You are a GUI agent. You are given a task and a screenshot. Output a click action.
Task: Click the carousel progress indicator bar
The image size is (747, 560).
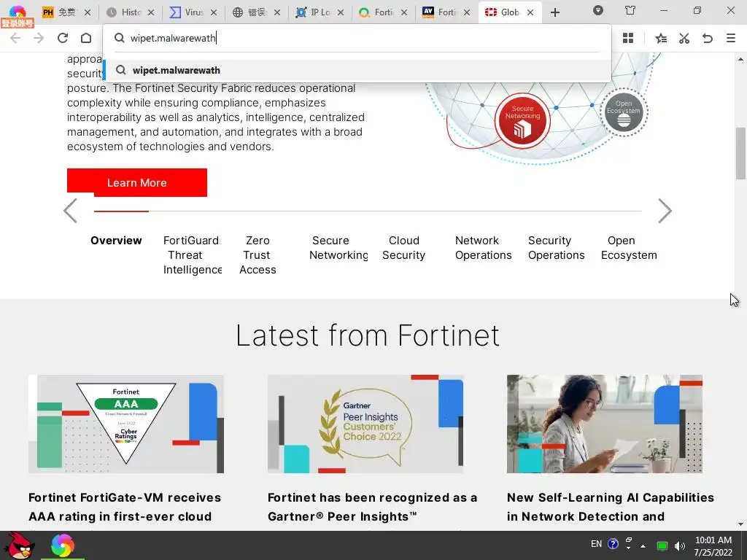tap(368, 211)
